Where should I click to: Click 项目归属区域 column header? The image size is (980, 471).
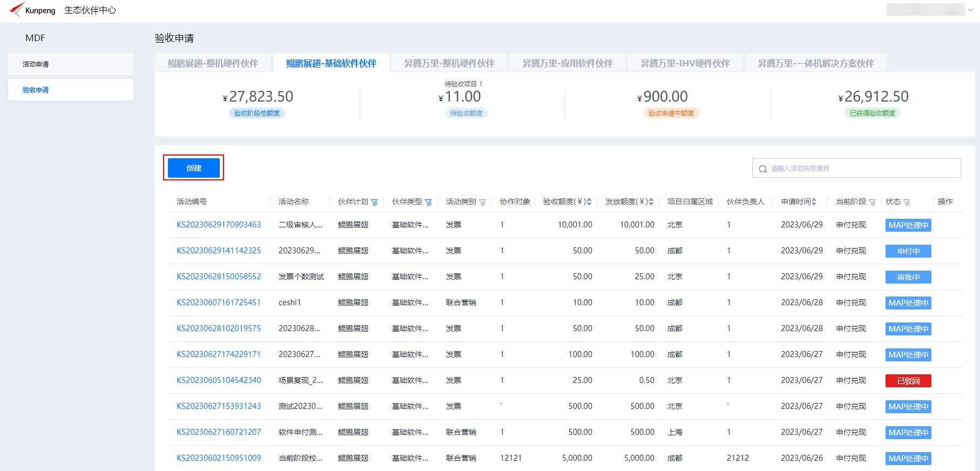tap(690, 201)
